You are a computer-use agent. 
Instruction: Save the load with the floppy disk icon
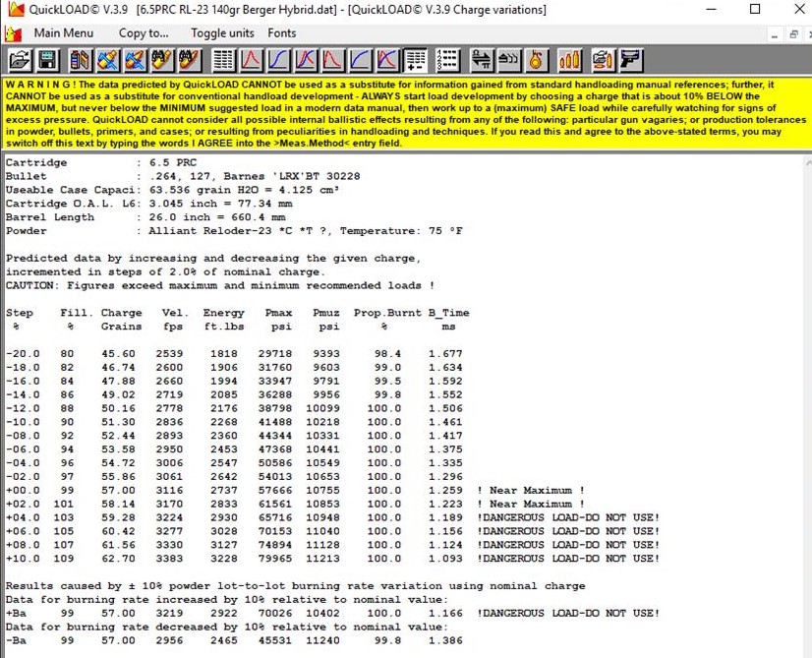coord(47,60)
